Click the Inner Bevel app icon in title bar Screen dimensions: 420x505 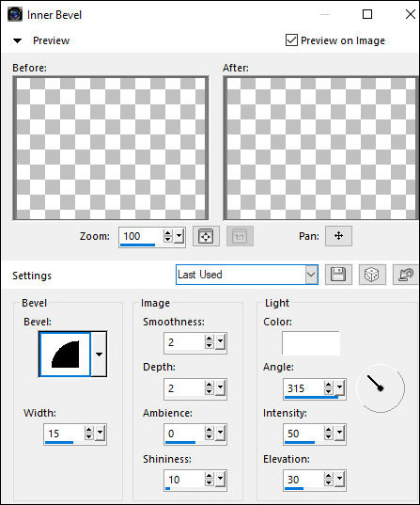15,15
